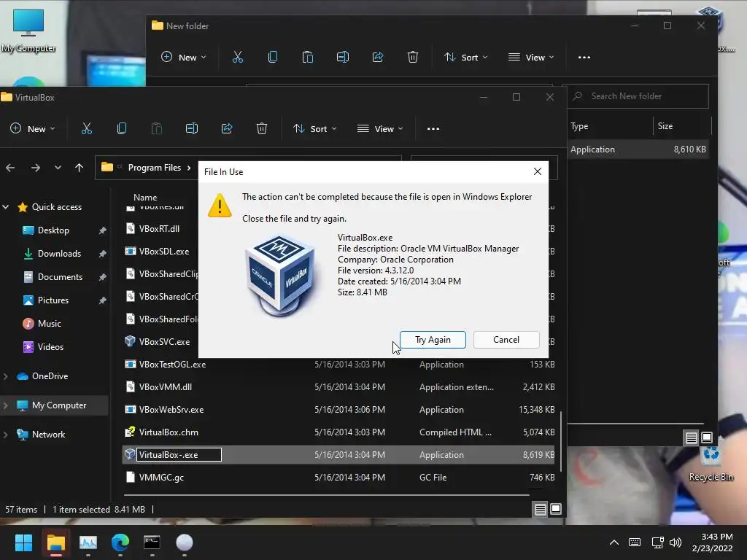Viewport: 747px width, 560px height.
Task: Close the File In Use dialog with X
Action: [538, 171]
